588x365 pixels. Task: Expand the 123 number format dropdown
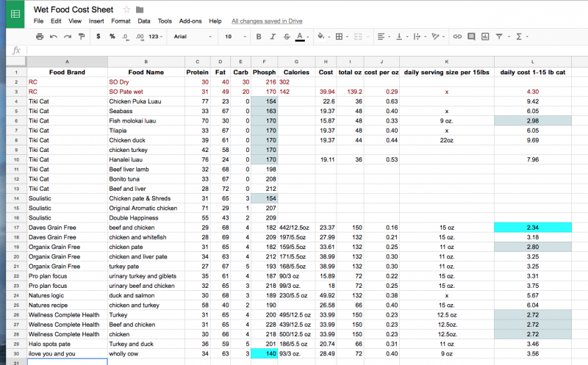[x=154, y=36]
